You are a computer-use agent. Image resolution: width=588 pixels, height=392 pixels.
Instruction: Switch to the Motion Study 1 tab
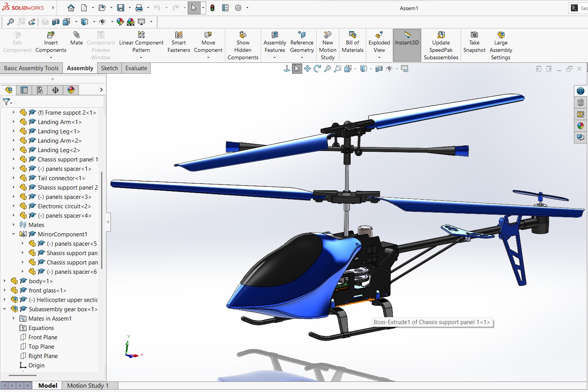click(87, 385)
